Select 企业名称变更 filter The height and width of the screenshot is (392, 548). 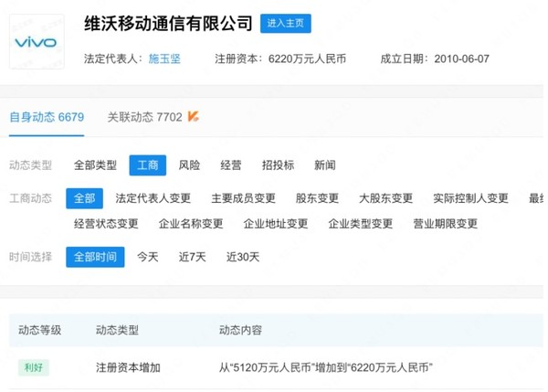coord(191,224)
